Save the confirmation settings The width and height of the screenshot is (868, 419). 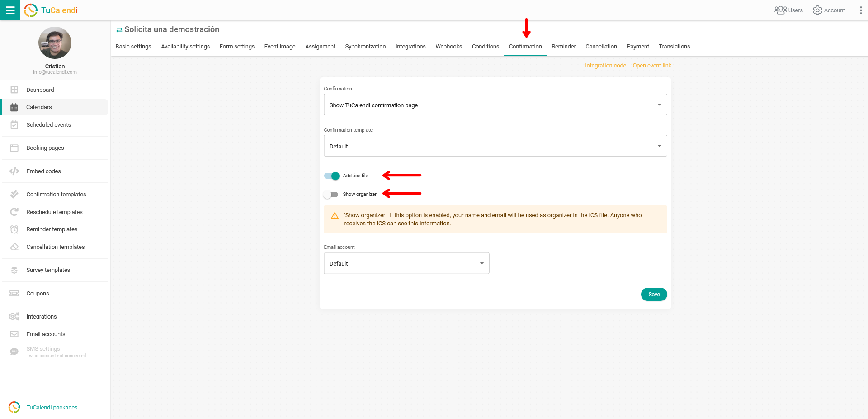[654, 294]
